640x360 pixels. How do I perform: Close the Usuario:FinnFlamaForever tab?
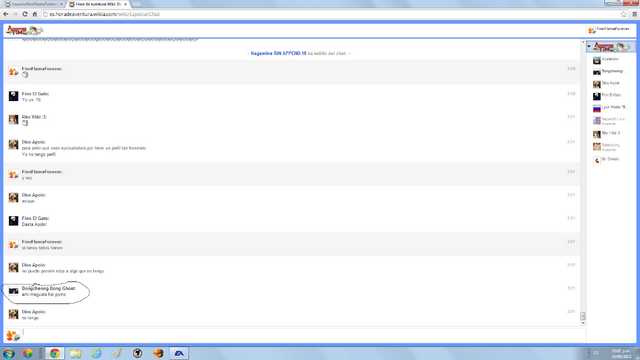(x=61, y=4)
